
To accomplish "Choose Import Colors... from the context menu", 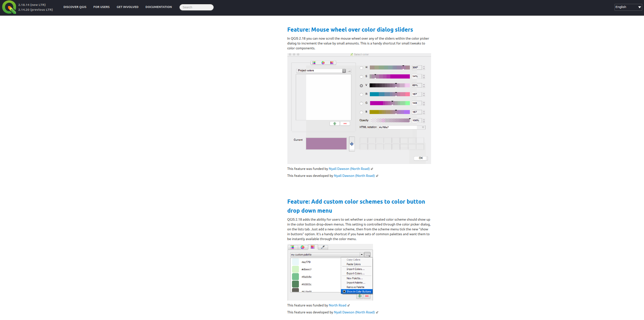I will tap(356, 269).
